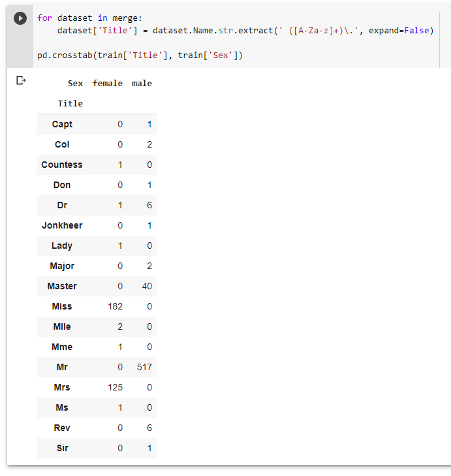Click the 'Jonkheer' row label
451x476 pixels.
click(x=62, y=225)
